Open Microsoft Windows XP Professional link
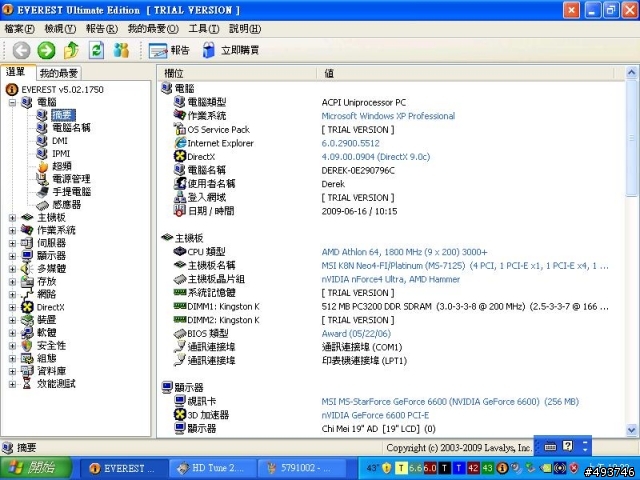Screen dimensions: 640x480 [388, 116]
